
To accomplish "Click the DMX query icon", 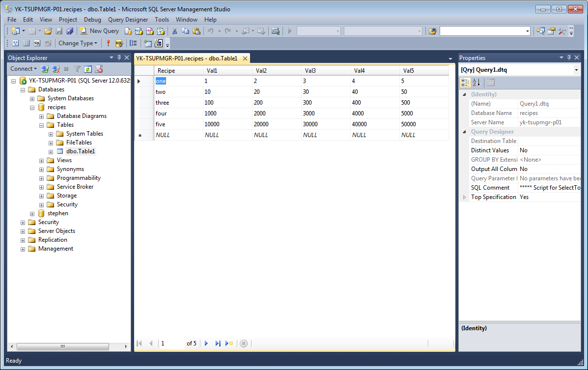I will (x=150, y=31).
